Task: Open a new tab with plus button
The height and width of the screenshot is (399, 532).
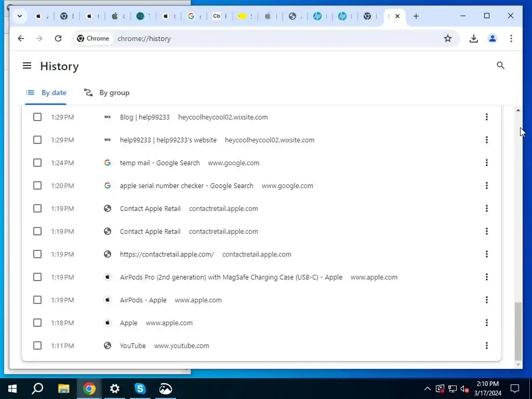Action: point(416,16)
